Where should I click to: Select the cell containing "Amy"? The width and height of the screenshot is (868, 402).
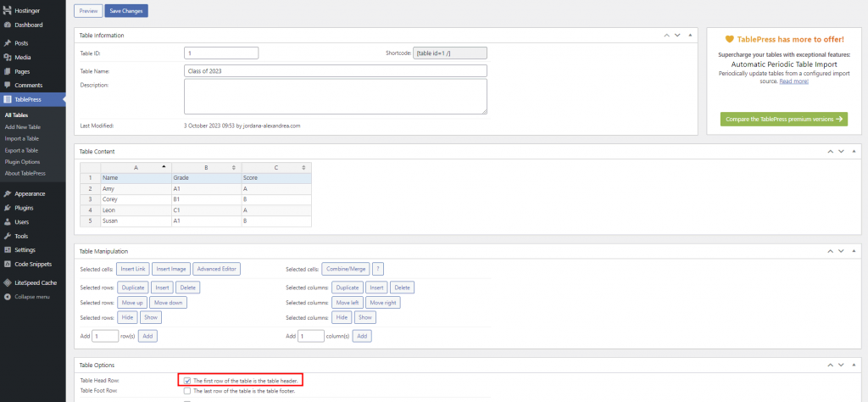[x=136, y=189]
